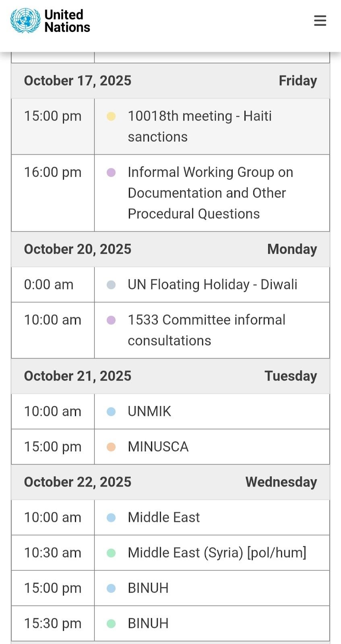The image size is (341, 644).
Task: Open the 15:30 pm BINUH entry
Action: point(148,623)
